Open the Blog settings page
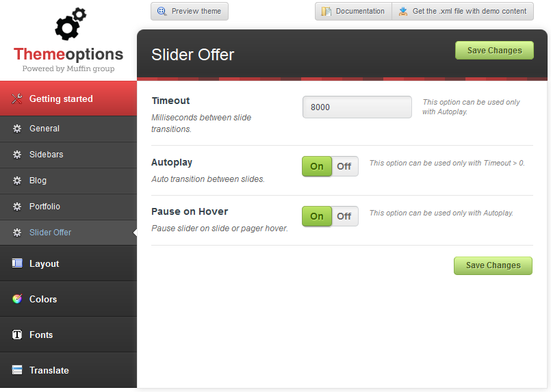551x392 pixels. click(38, 181)
